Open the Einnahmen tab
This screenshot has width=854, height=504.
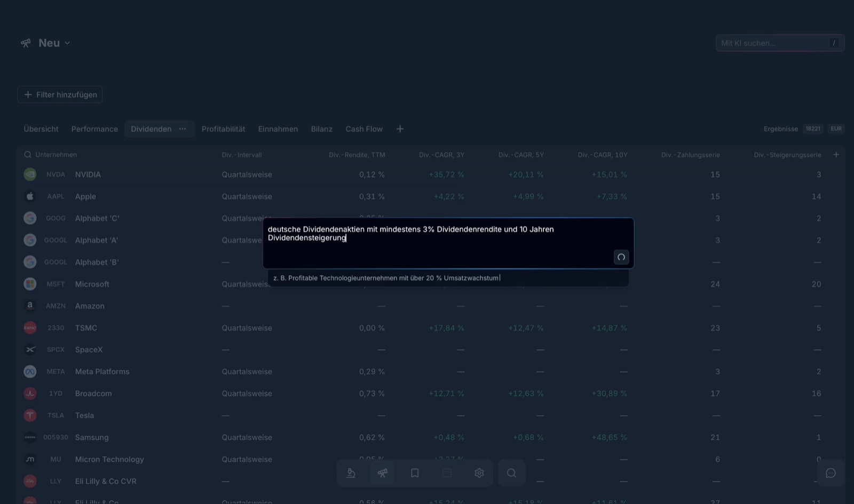coord(278,129)
